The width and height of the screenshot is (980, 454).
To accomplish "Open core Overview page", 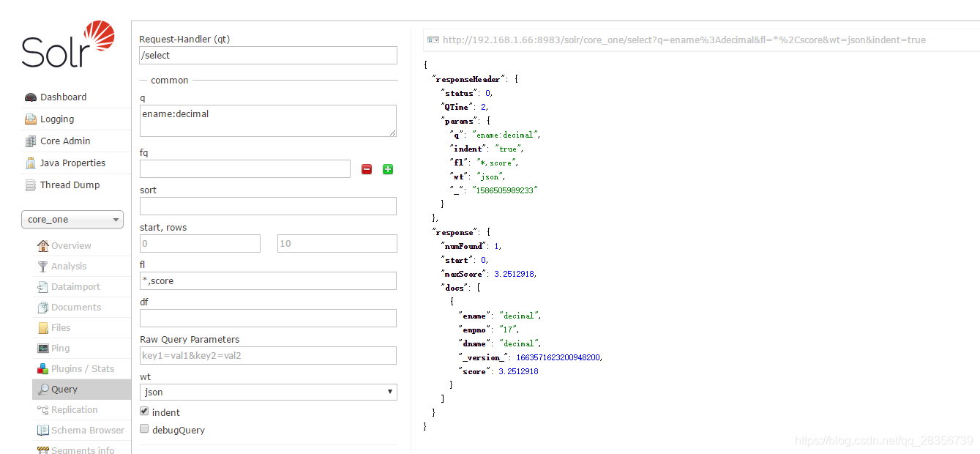I will (71, 246).
